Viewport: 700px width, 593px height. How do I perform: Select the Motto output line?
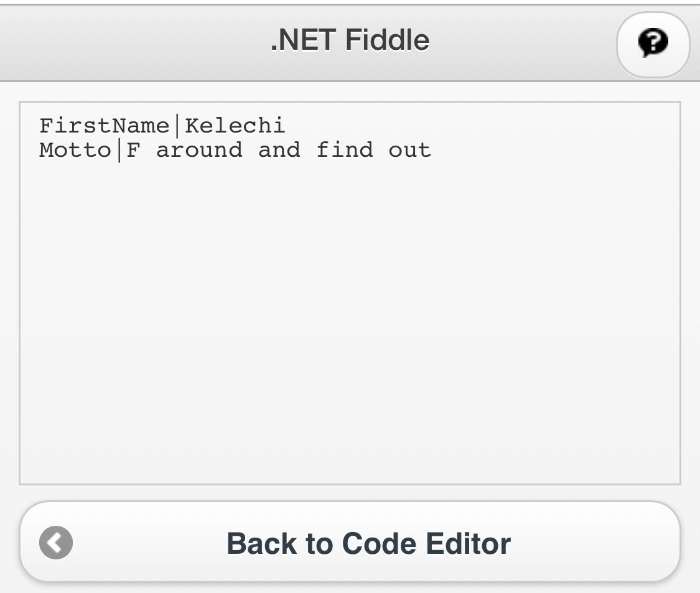235,150
